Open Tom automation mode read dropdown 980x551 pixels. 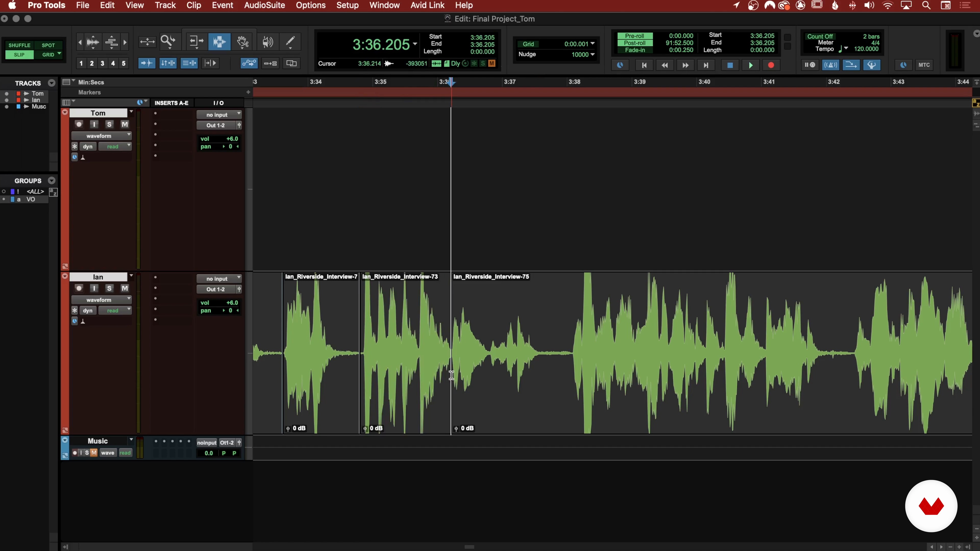tap(115, 146)
